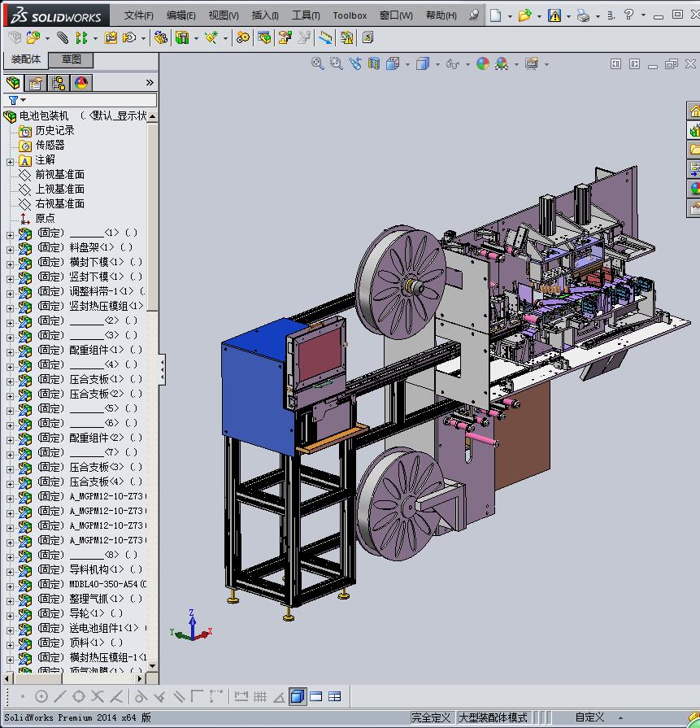Click the 自定义 units status button

click(589, 717)
